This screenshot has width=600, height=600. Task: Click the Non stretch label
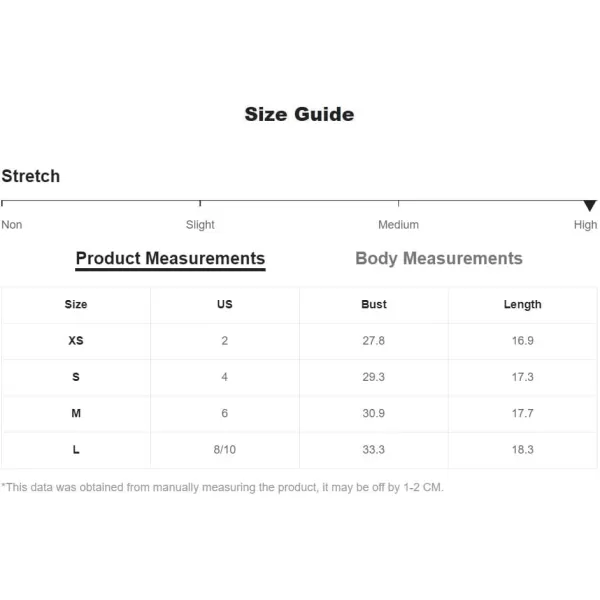(12, 225)
